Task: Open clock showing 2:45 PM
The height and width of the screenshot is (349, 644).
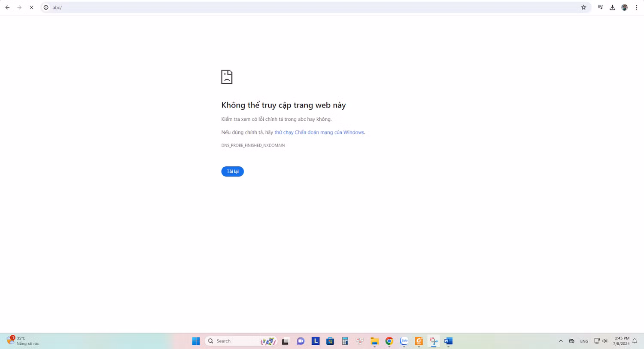Action: 622,341
